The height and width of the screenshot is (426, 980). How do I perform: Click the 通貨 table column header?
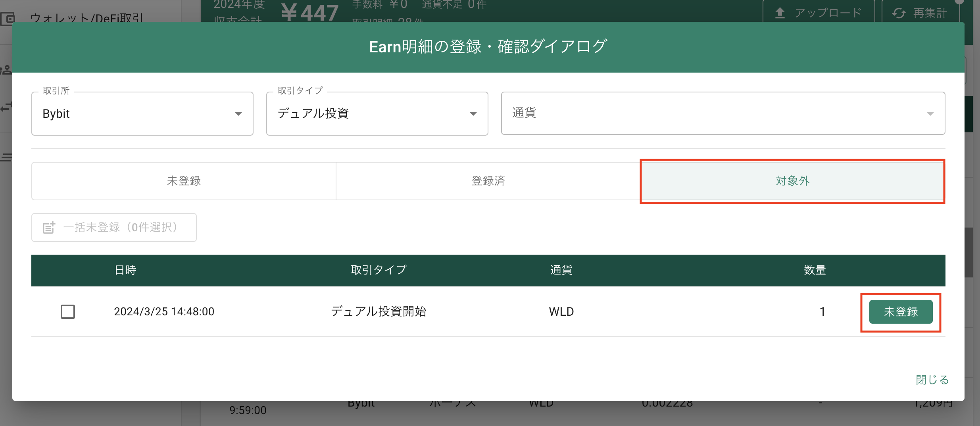pyautogui.click(x=561, y=270)
